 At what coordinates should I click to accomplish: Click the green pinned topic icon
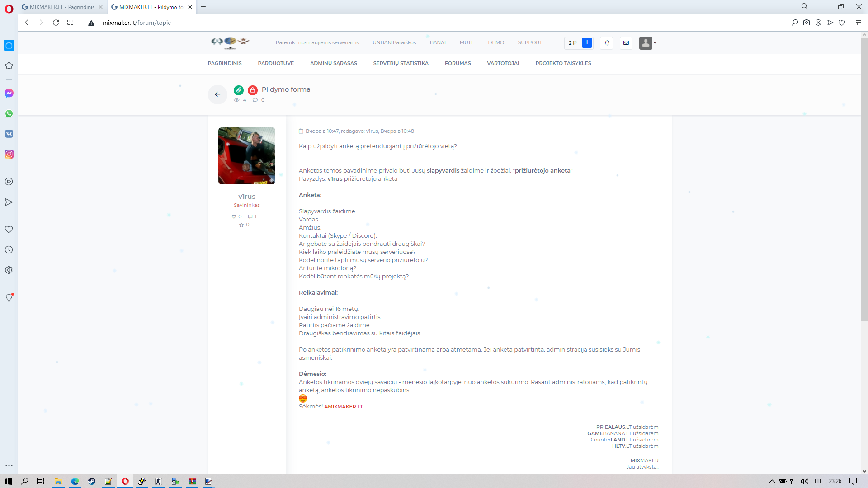click(x=239, y=90)
